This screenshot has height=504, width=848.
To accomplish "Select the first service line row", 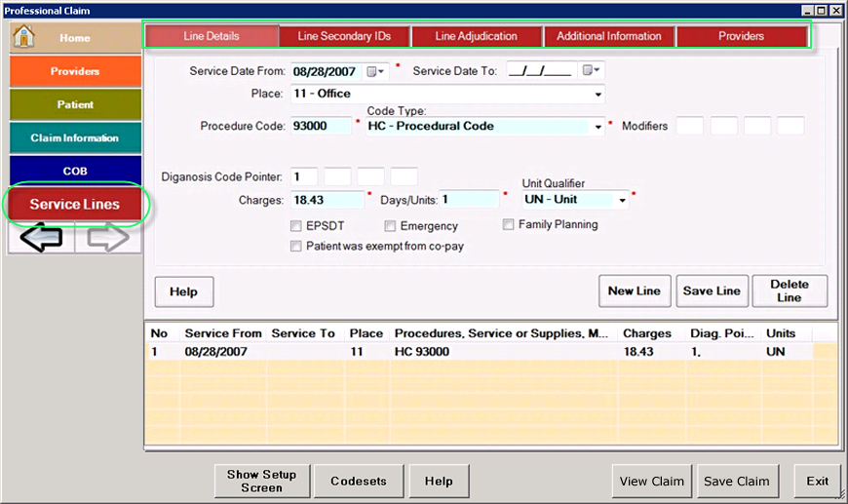I will (x=390, y=351).
